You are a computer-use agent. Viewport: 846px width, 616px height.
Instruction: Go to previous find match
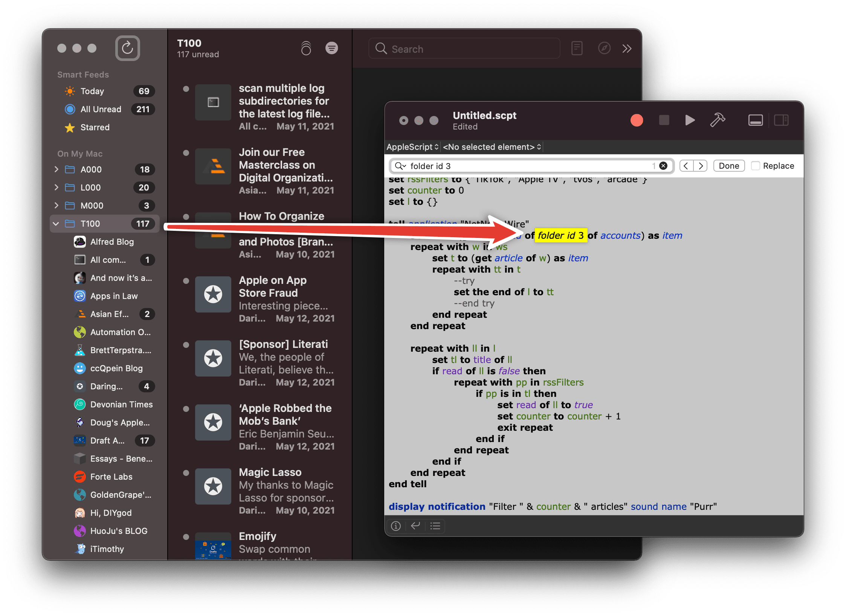[x=686, y=166]
